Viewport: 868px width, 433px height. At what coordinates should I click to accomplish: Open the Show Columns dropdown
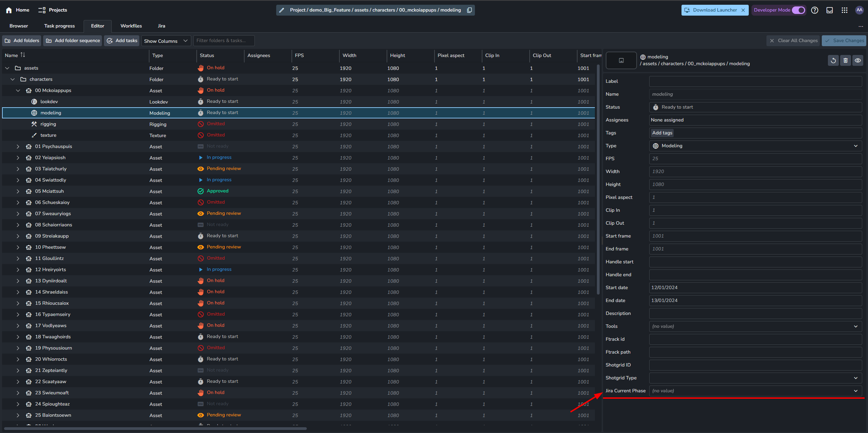coord(166,41)
